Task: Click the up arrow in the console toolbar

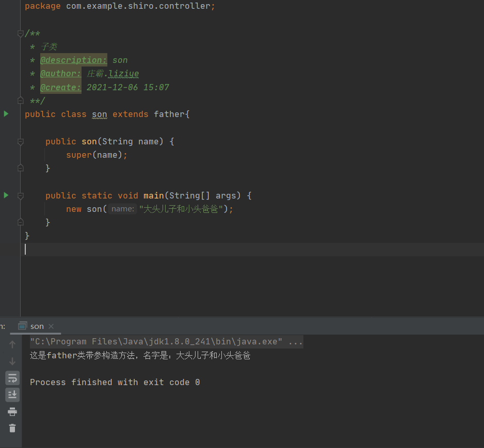Action: [x=12, y=344]
